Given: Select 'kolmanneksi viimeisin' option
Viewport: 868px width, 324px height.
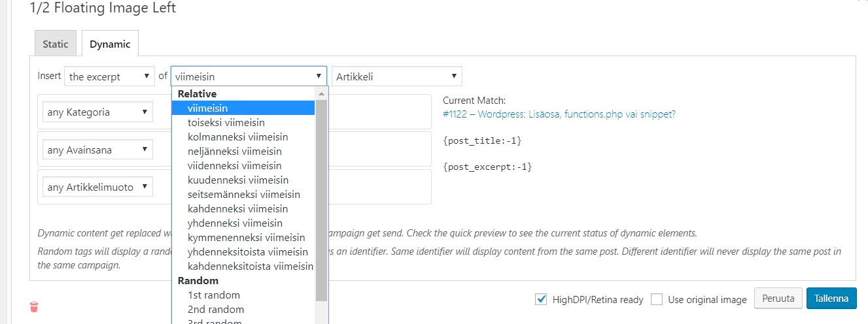Looking at the screenshot, I should coord(237,137).
